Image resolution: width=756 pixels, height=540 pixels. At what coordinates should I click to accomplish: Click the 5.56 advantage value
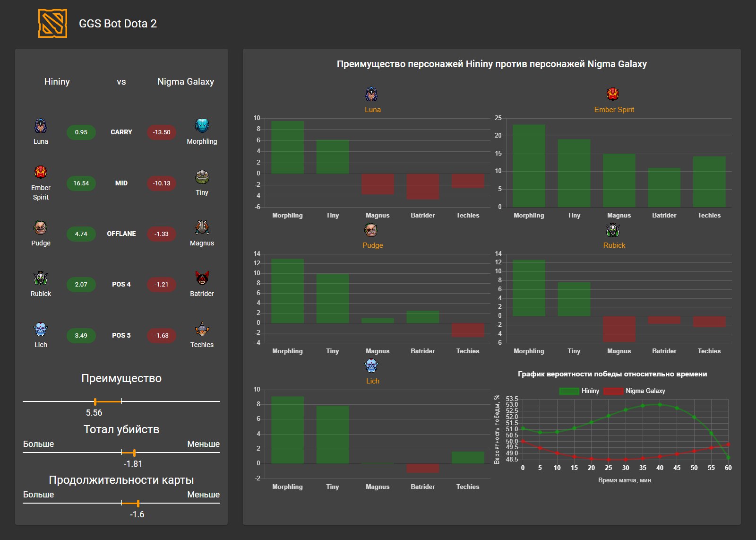(94, 412)
